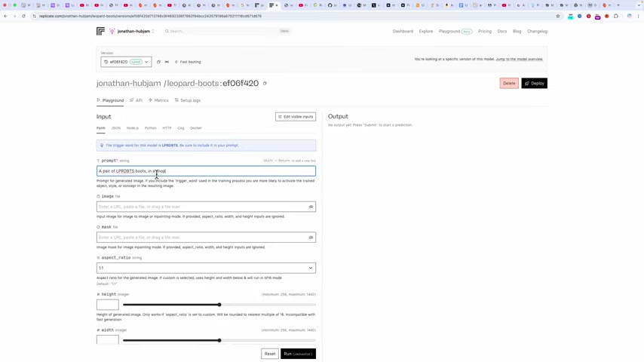Screen dimensions: 644x362
Task: Show Node.js code tab
Action: (133, 128)
